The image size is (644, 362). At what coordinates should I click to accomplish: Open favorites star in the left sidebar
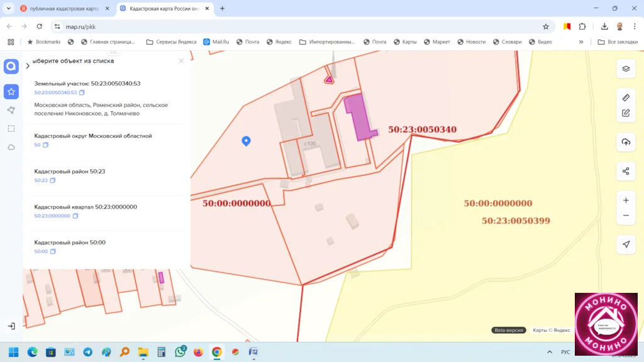tap(11, 92)
